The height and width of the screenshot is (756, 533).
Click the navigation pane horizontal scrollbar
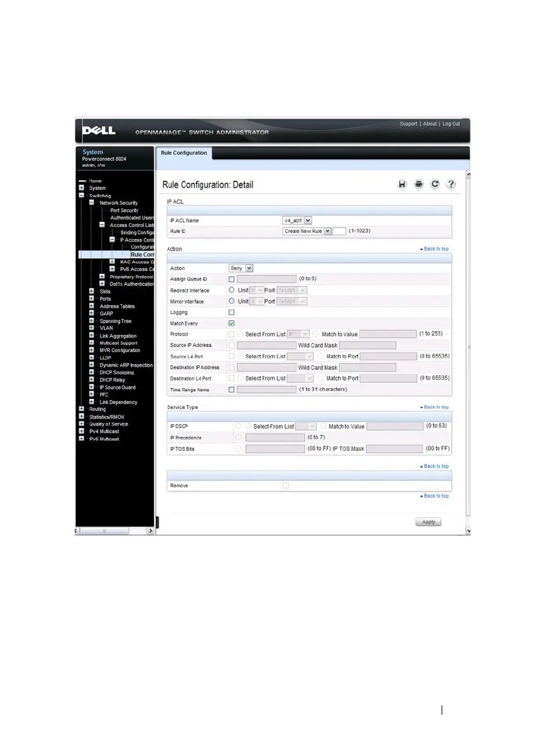[104, 531]
